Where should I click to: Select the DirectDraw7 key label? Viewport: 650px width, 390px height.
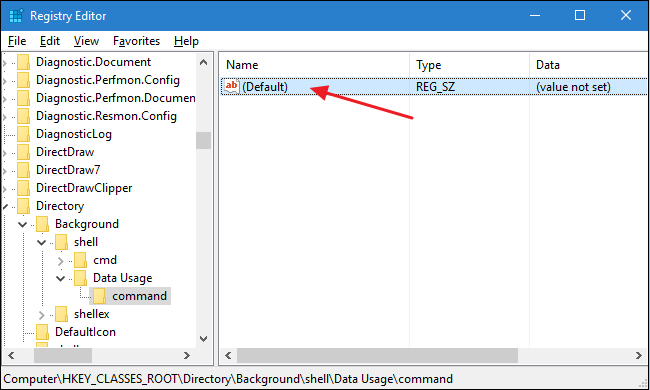coord(68,170)
